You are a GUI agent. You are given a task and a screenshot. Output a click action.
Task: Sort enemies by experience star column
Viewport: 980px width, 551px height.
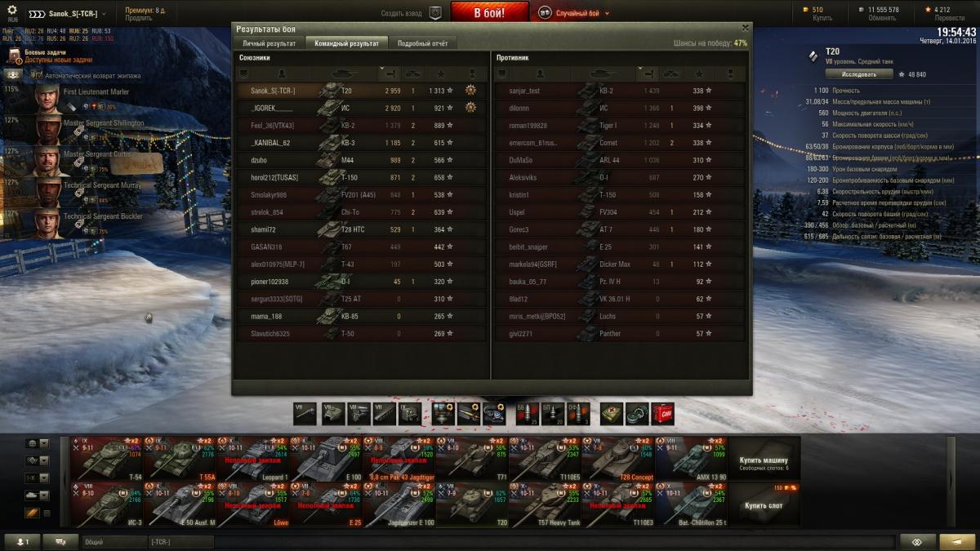699,73
